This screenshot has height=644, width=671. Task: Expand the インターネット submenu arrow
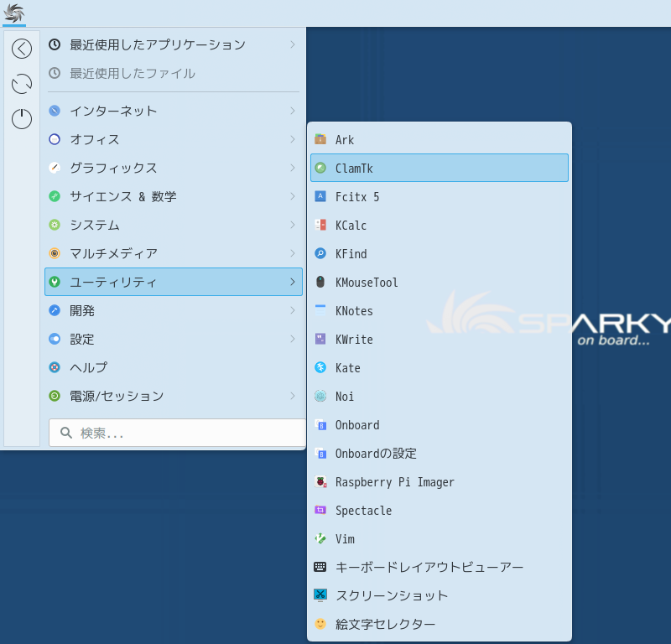coord(293,111)
